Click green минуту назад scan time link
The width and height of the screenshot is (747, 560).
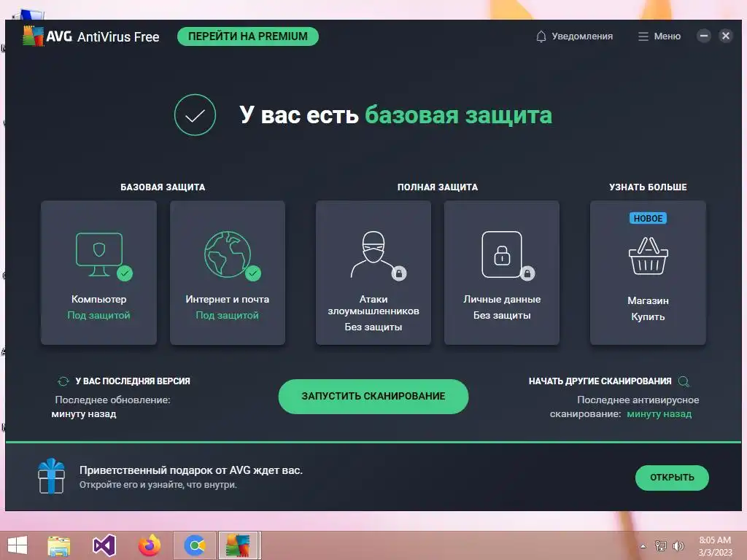point(659,414)
